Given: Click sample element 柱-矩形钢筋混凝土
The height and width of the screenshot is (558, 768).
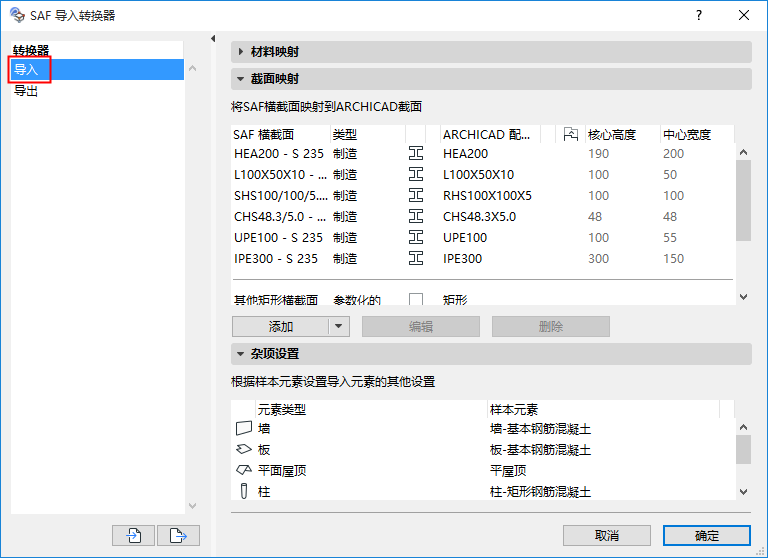Looking at the screenshot, I should pyautogui.click(x=540, y=491).
